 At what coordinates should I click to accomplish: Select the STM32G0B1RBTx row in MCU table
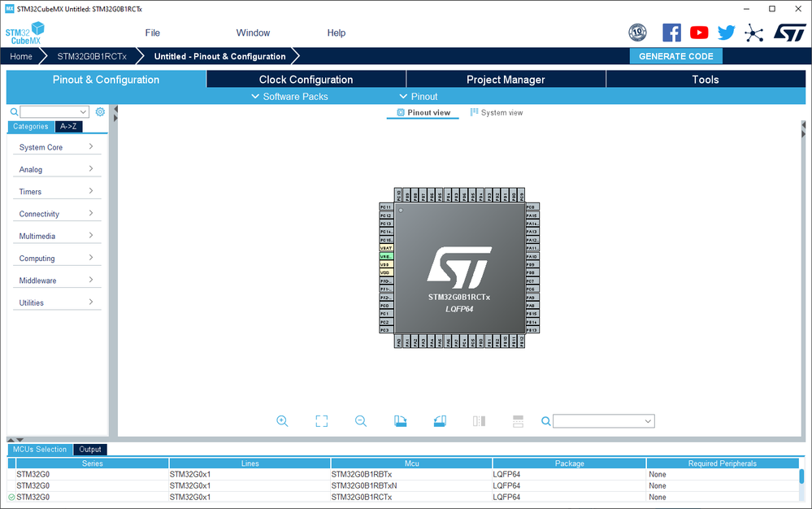click(x=403, y=474)
